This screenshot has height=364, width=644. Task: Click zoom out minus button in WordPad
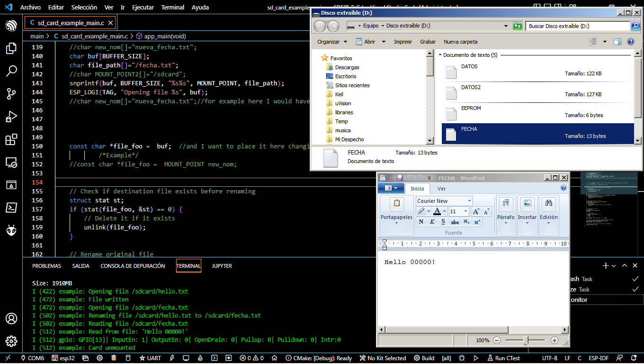coord(497,340)
